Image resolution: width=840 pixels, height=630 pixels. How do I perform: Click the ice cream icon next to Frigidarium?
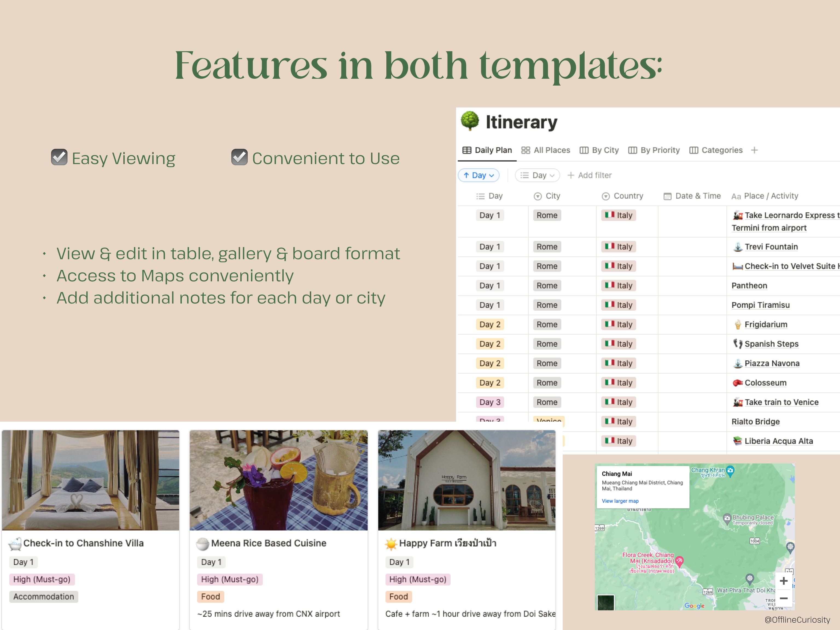[x=737, y=324]
